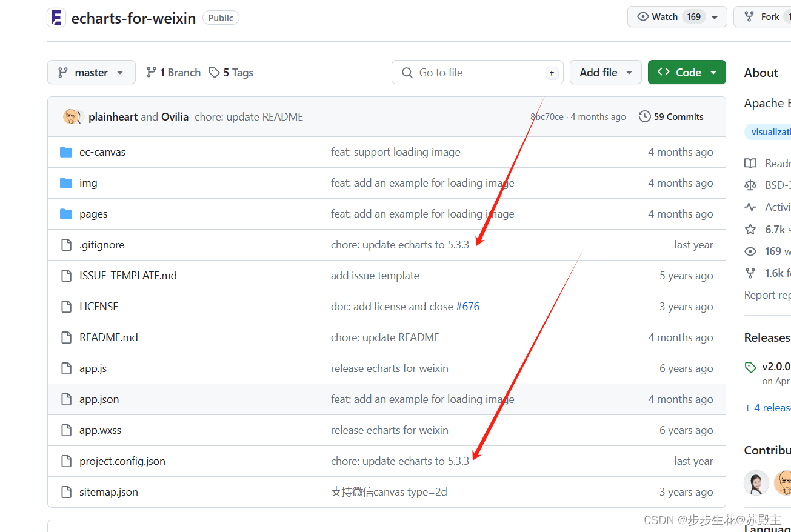The image size is (791, 532).
Task: Open the app.js file
Action: click(93, 368)
